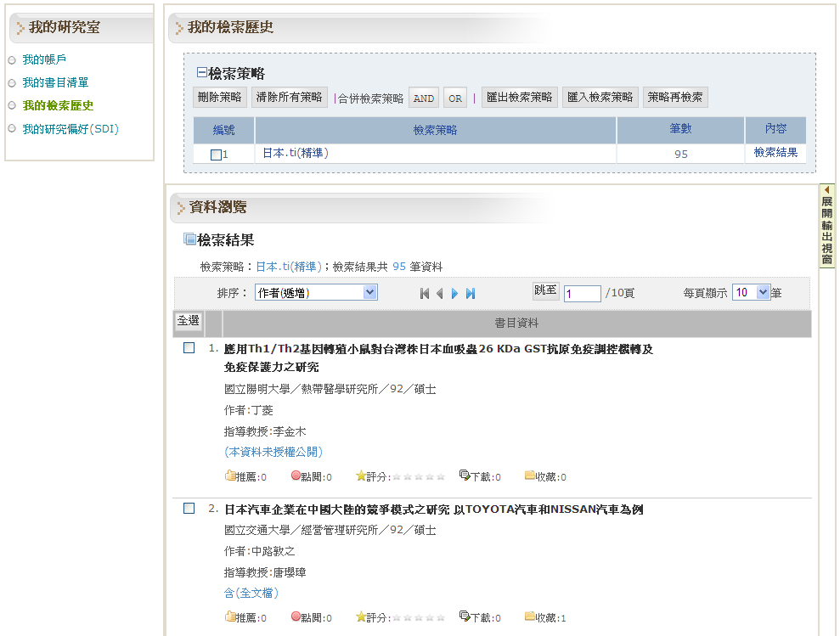
Task: Select the checkbox for result 1
Action: pos(189,348)
